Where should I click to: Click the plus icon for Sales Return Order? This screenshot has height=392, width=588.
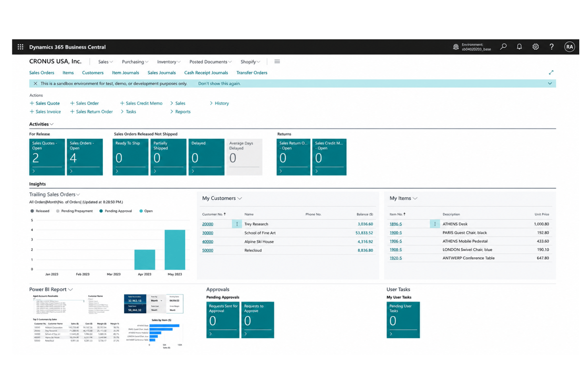point(72,112)
